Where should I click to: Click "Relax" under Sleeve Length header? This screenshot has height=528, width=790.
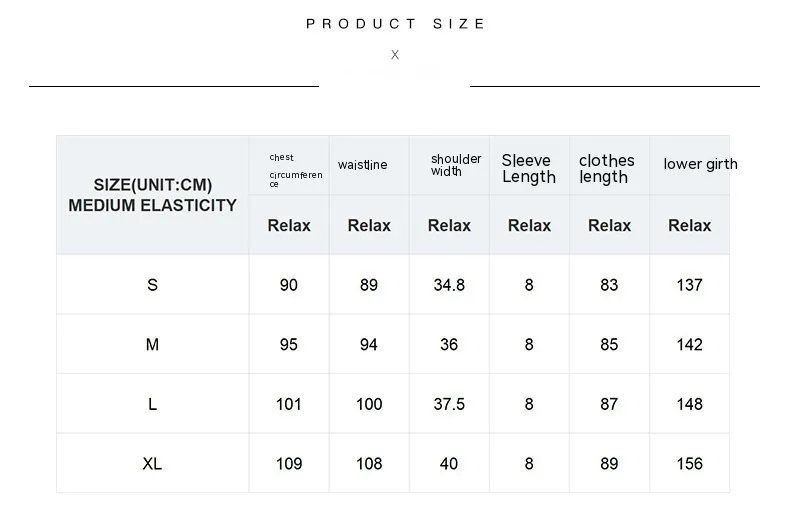click(529, 226)
